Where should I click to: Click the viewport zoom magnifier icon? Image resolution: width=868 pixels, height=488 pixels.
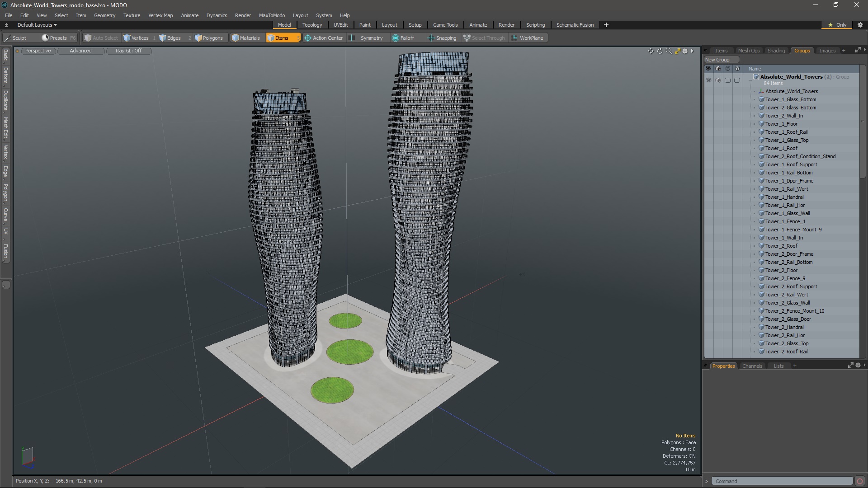669,51
